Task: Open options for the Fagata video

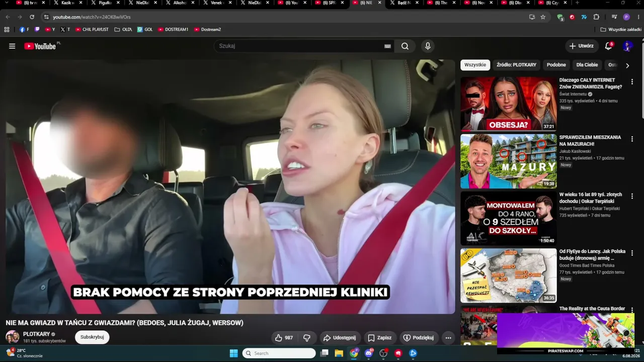Action: coord(632,81)
